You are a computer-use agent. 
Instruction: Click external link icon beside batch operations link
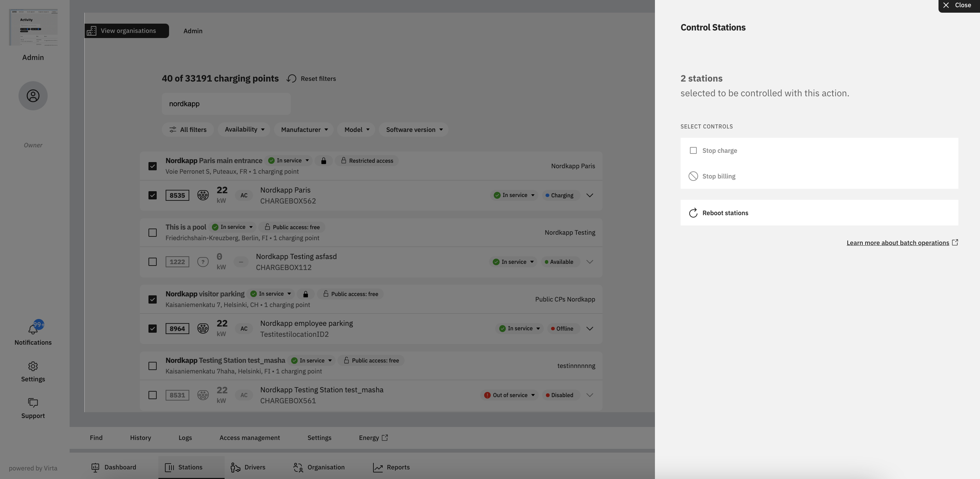coord(955,243)
